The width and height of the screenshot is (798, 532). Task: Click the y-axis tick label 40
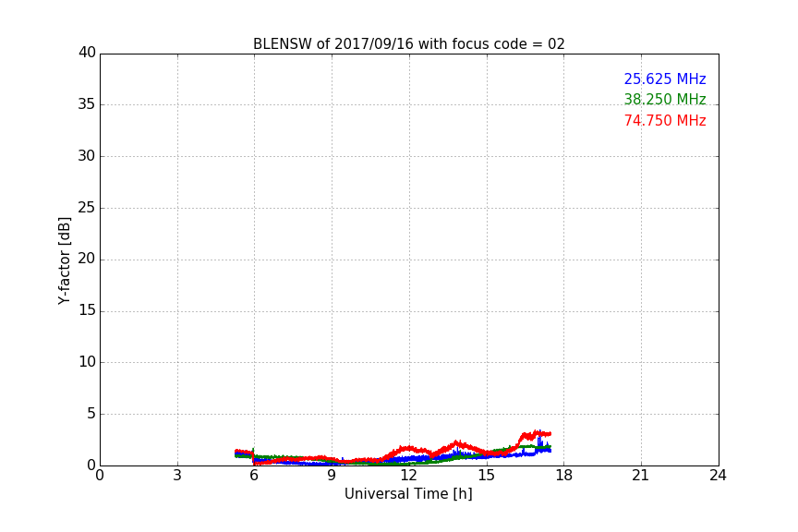tap(87, 53)
